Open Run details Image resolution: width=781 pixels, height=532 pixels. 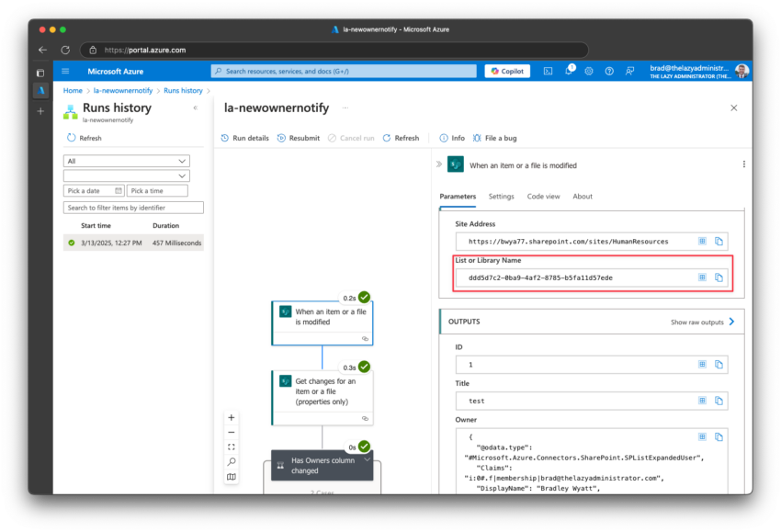click(244, 138)
